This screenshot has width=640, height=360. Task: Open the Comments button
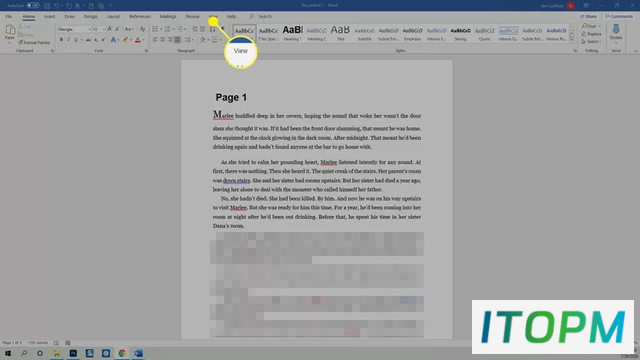tap(619, 17)
